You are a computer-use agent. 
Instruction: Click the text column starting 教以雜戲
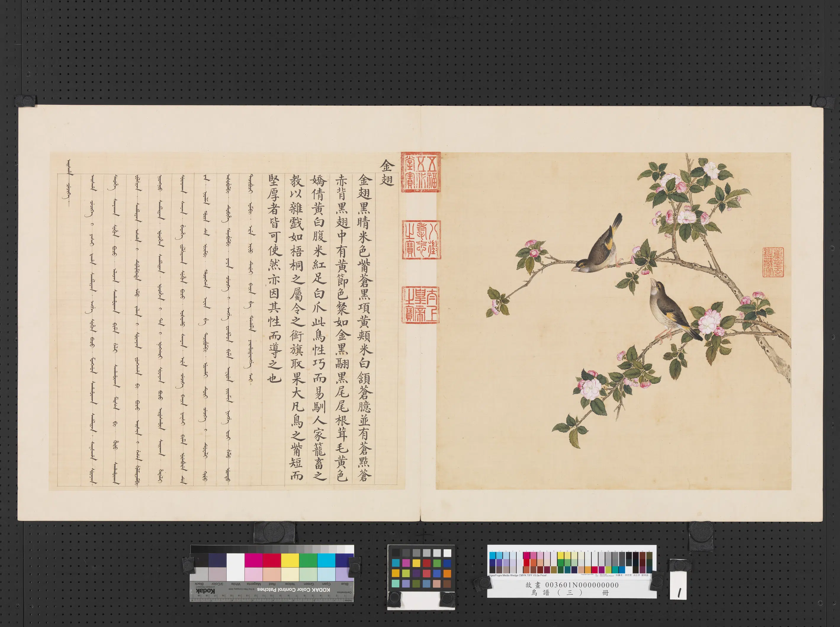tap(296, 328)
